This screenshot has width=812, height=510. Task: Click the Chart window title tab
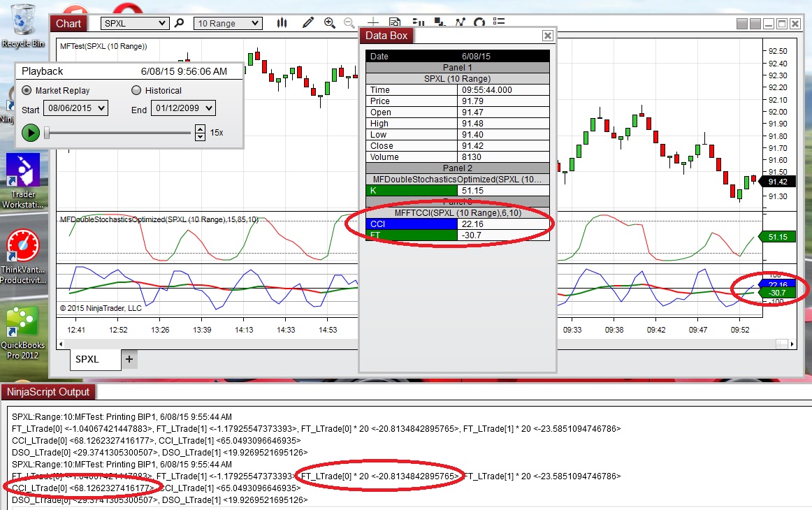(68, 24)
